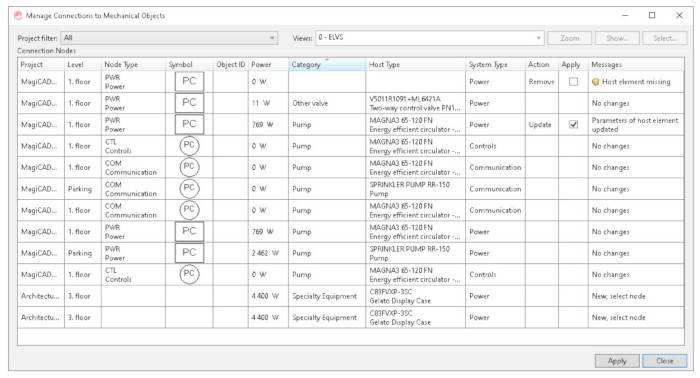Click the '2 462 W' power cell
This screenshot has width=700, height=378.
(x=268, y=253)
